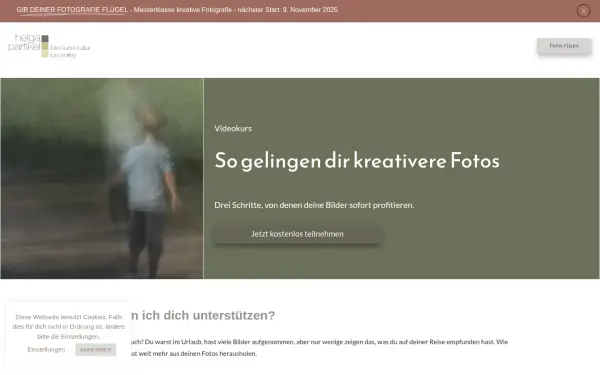Open the foto.tipps menu button
Screen dimensions: 600x375
point(564,46)
